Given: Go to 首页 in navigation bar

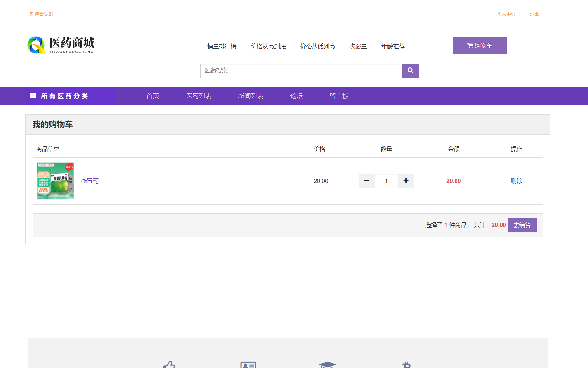Looking at the screenshot, I should [x=153, y=96].
